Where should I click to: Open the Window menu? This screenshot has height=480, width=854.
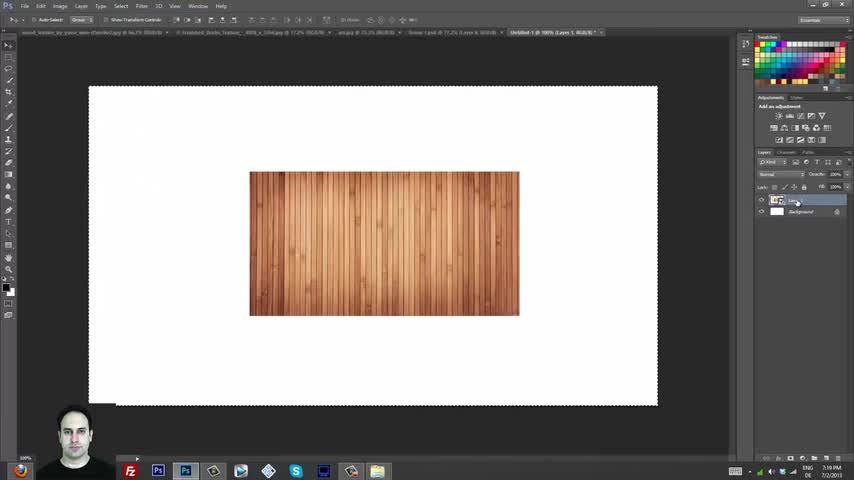198,6
